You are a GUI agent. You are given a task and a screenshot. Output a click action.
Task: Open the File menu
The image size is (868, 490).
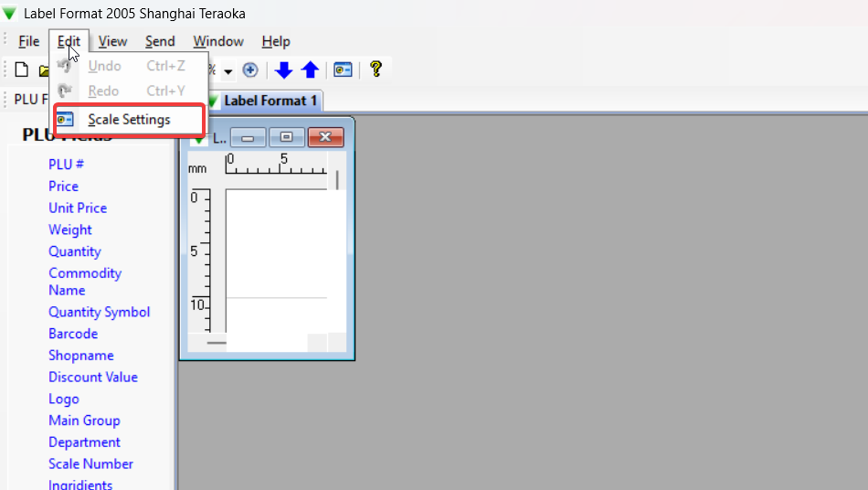[x=29, y=41]
